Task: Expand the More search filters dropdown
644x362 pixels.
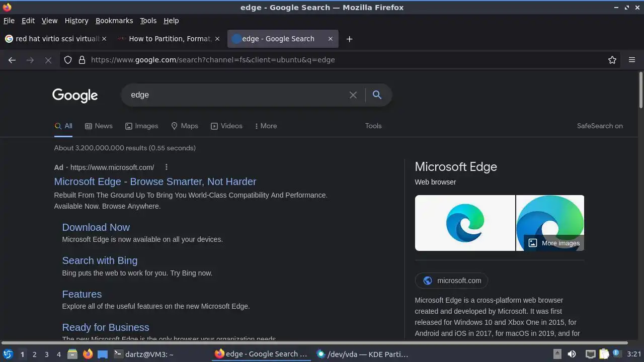Action: coord(266,126)
